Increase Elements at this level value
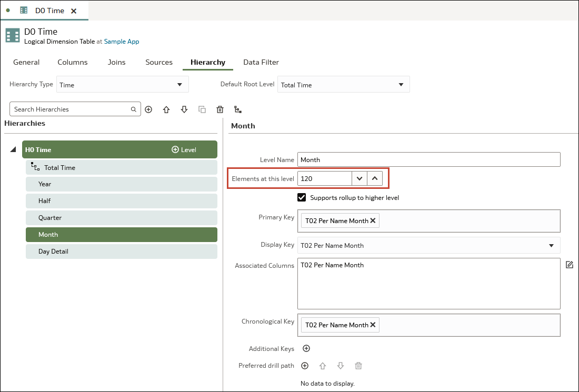The width and height of the screenshot is (579, 392). click(x=375, y=179)
